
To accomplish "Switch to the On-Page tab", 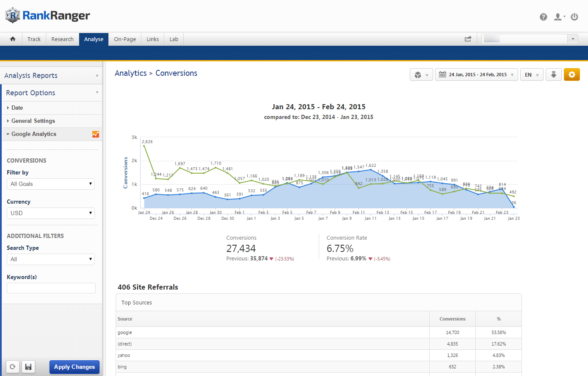I will pos(125,39).
